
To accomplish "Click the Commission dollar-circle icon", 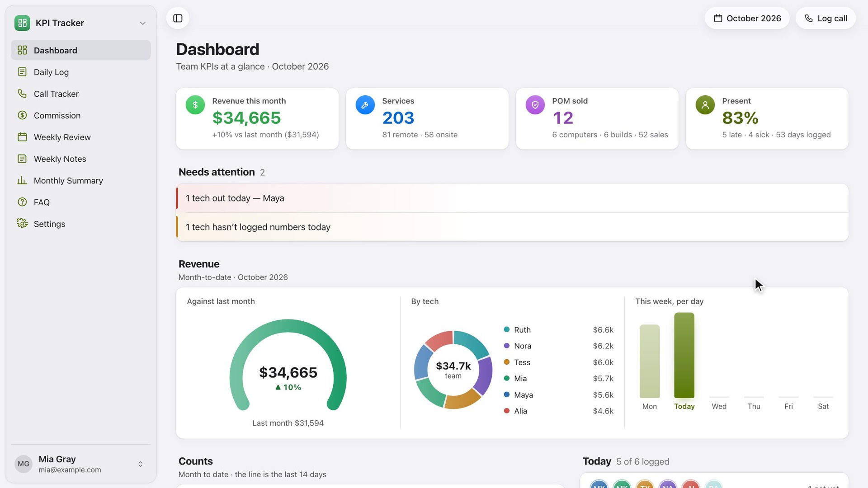I will tap(22, 115).
